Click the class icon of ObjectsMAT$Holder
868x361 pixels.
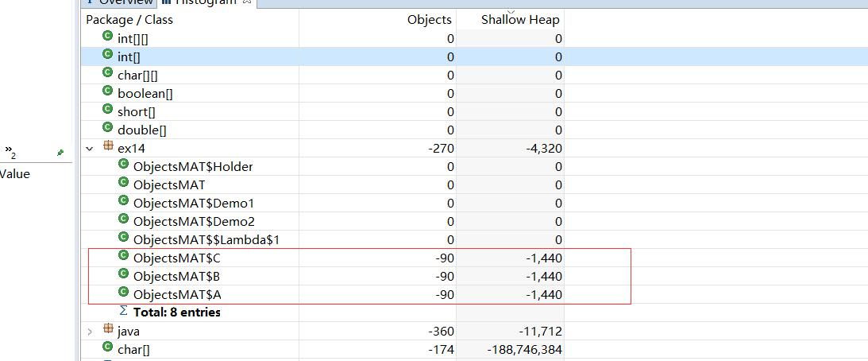(x=124, y=164)
